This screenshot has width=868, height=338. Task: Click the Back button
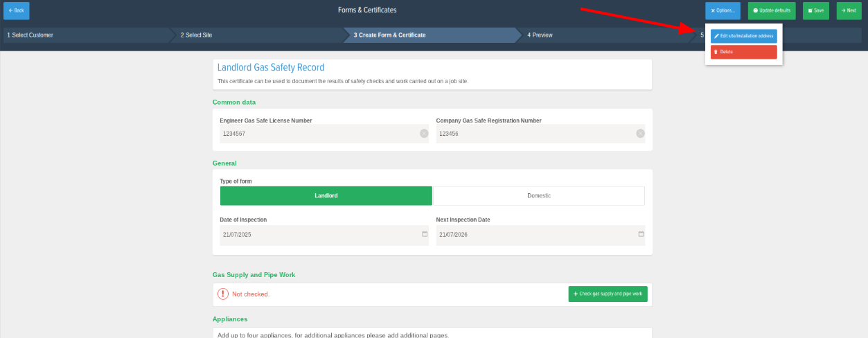tap(17, 10)
